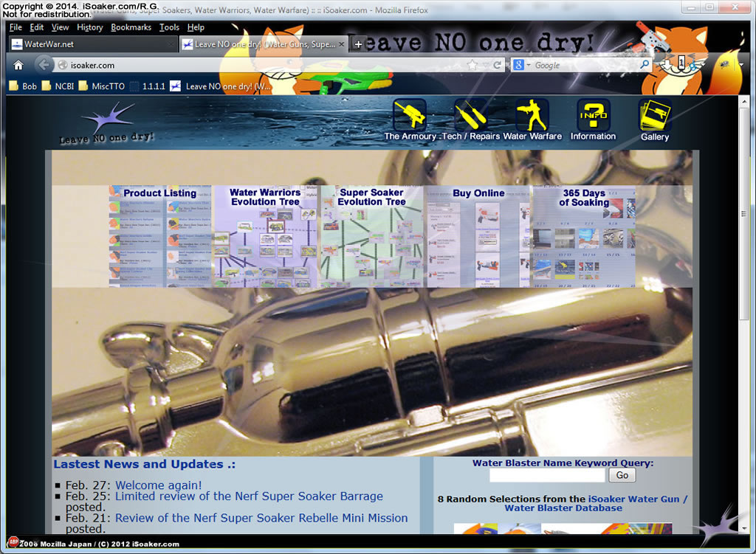The height and width of the screenshot is (554, 756).
Task: Click the Adblock Plus icon in status bar
Action: click(13, 541)
